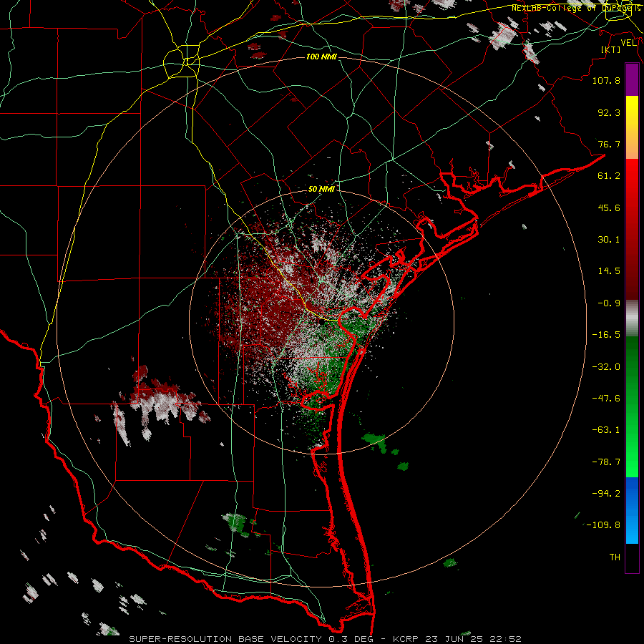
Task: Click the SUPER-RESOLUTION BASE VELOCITY caption text
Action: coord(227,639)
